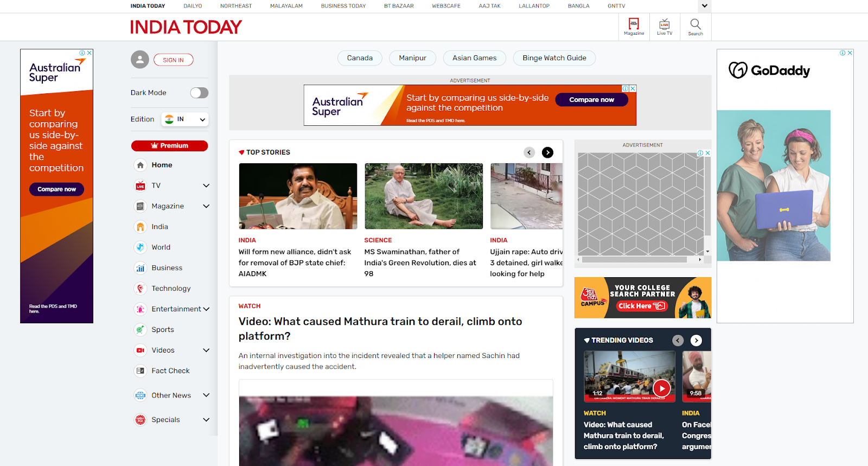
Task: Go to previous Trending Videos slide
Action: pos(678,340)
